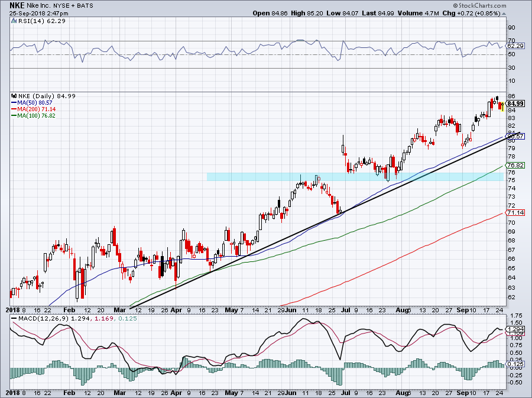The height and width of the screenshot is (398, 532).
Task: Click the 'Last 84.99' header value
Action: (x=378, y=13)
